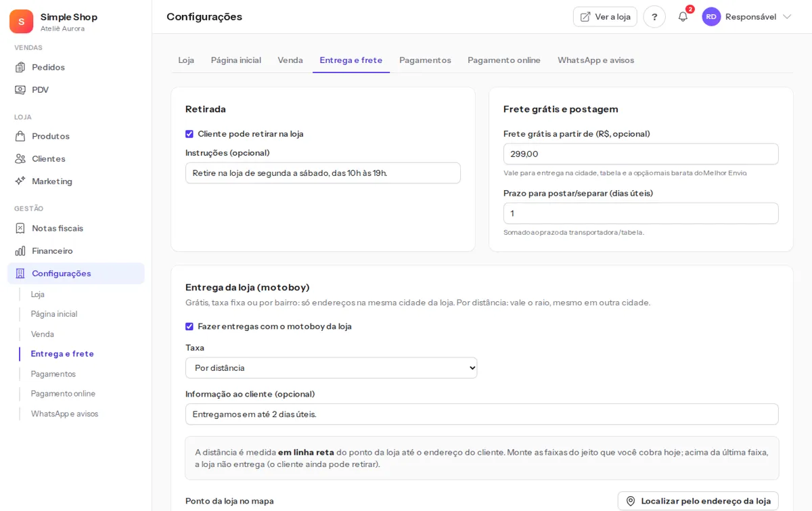
Task: Open the Taxa dropdown set to Por distância
Action: [x=332, y=368]
